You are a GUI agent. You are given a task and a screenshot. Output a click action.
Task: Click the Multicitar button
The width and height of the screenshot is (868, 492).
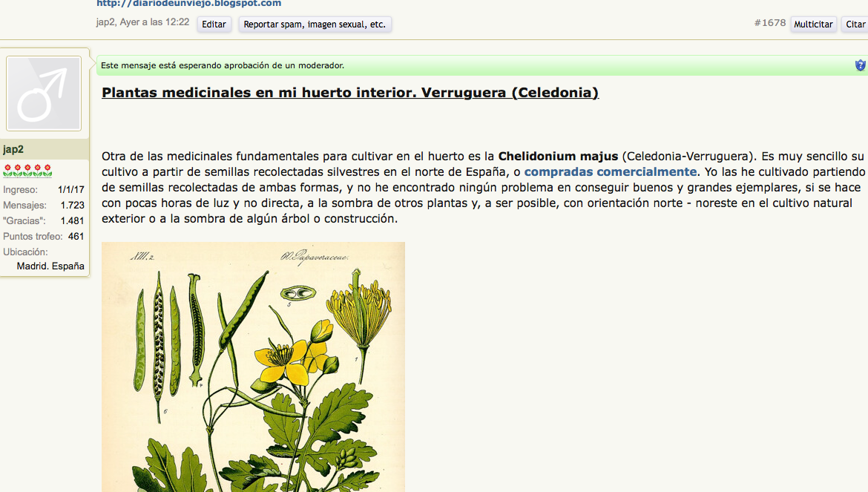[x=812, y=24]
